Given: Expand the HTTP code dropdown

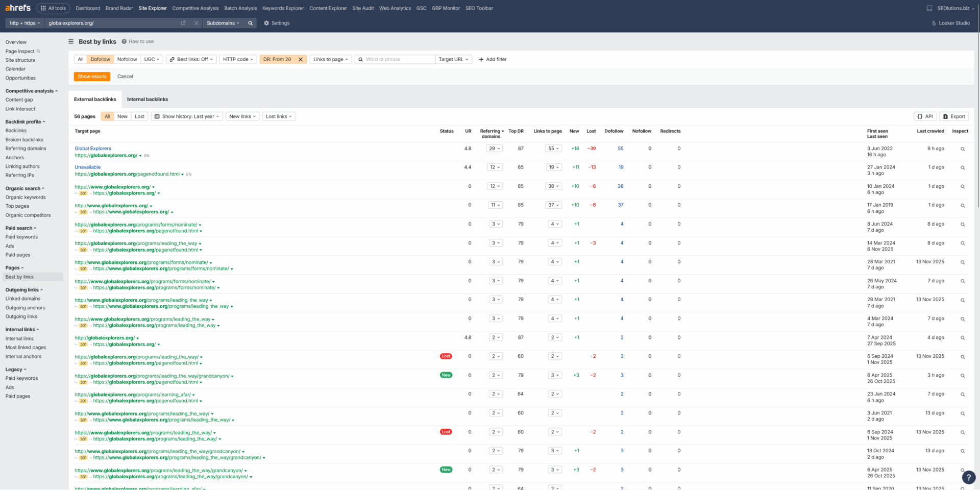Looking at the screenshot, I should tap(238, 59).
